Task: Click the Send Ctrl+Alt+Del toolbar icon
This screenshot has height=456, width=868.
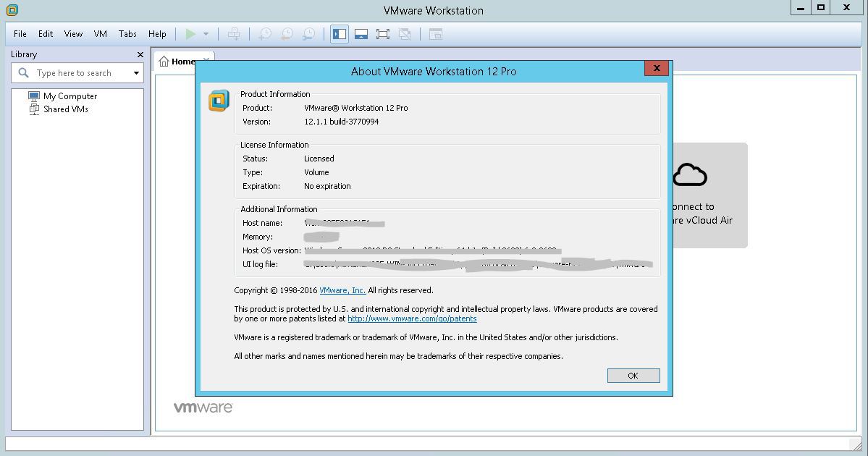Action: click(234, 34)
